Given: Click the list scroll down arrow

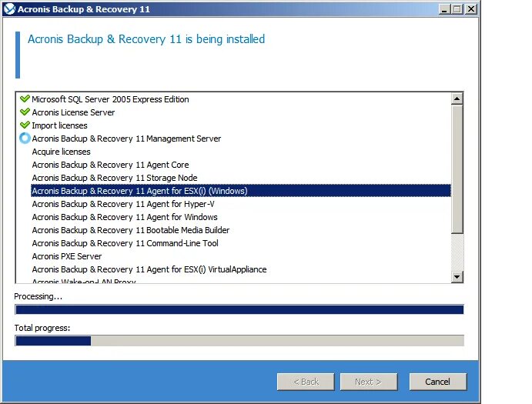Looking at the screenshot, I should 457,277.
